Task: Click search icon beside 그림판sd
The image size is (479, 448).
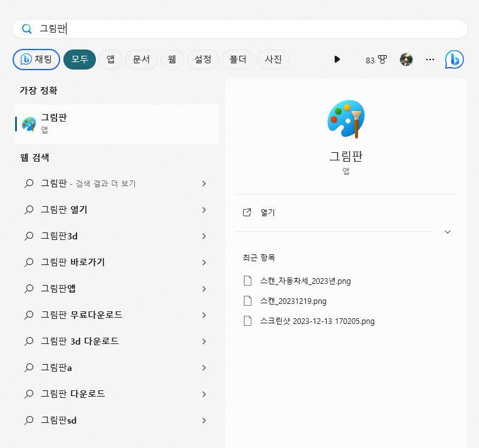Action: tap(29, 420)
